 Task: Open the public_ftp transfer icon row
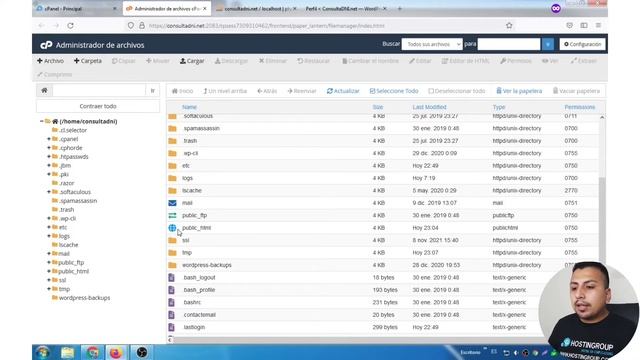point(172,215)
